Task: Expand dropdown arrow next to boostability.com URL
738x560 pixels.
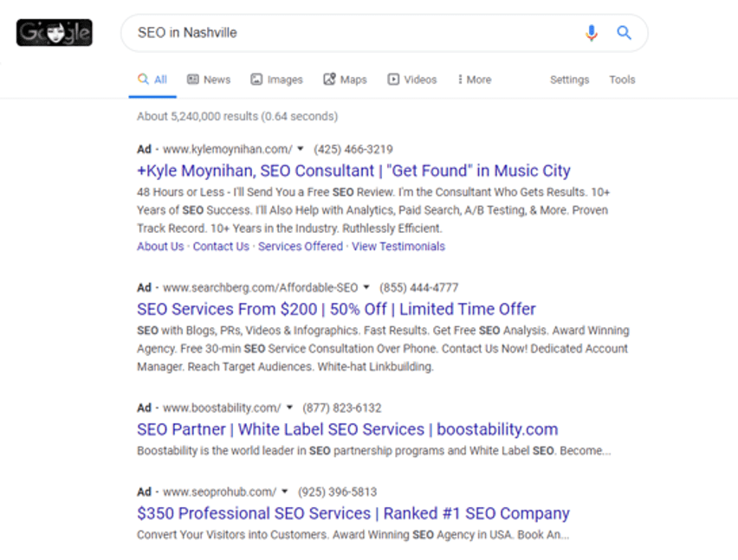Action: pyautogui.click(x=290, y=408)
